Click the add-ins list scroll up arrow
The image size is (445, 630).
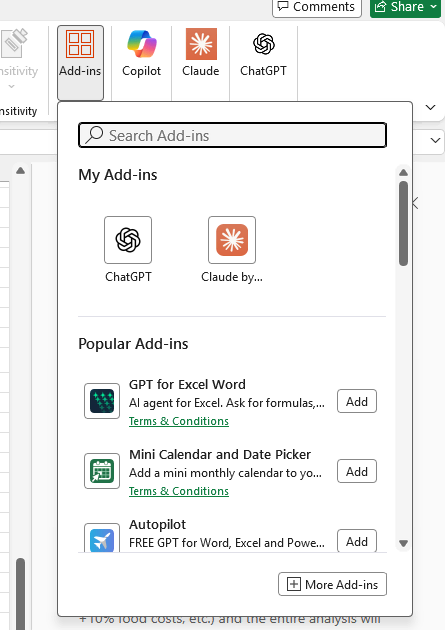pos(404,172)
